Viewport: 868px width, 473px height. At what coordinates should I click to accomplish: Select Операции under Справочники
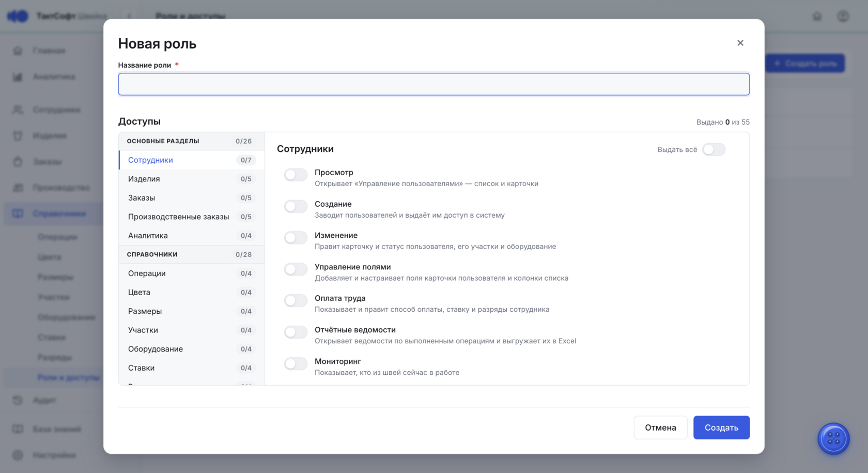(x=192, y=273)
